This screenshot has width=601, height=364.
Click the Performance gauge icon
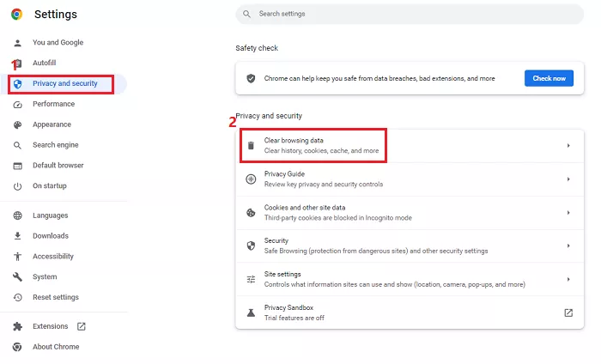point(18,105)
